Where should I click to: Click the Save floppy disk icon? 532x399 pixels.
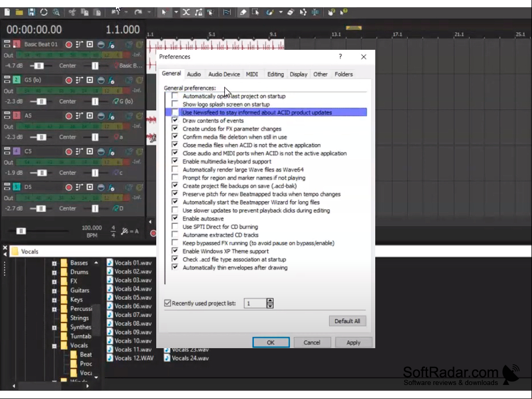click(x=32, y=12)
